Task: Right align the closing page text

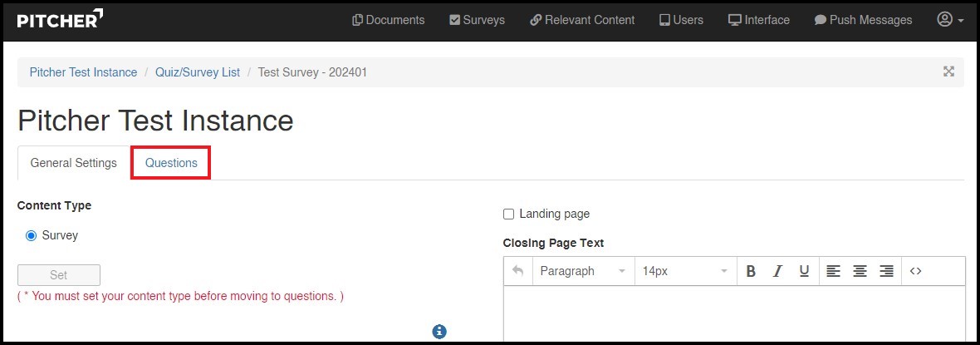Action: click(887, 271)
